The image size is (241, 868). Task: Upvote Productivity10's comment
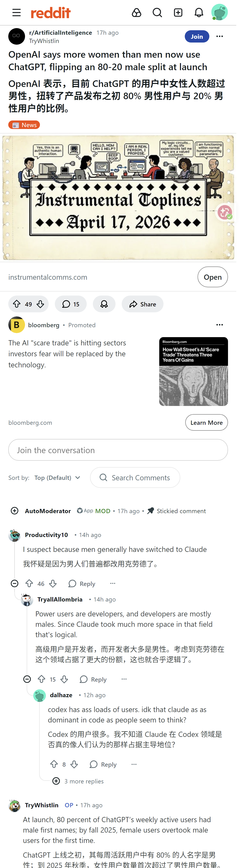[x=29, y=583]
